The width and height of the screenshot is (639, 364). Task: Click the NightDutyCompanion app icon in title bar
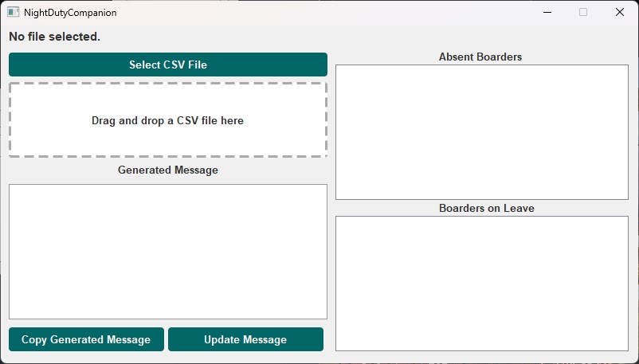pyautogui.click(x=14, y=12)
